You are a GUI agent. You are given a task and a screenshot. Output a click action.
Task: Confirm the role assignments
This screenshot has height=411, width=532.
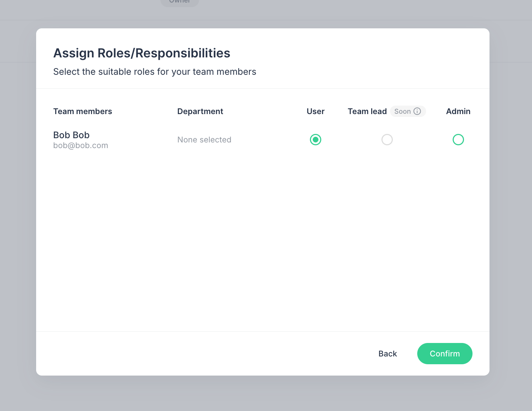click(x=445, y=354)
